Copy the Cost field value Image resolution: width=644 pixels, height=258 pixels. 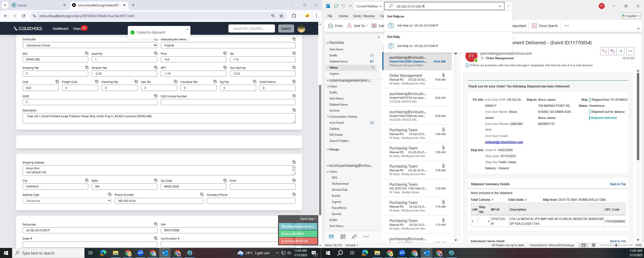pyautogui.click(x=57, y=81)
